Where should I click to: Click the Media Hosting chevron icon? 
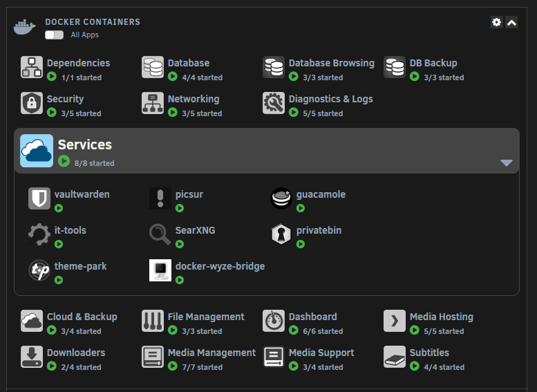coord(395,321)
